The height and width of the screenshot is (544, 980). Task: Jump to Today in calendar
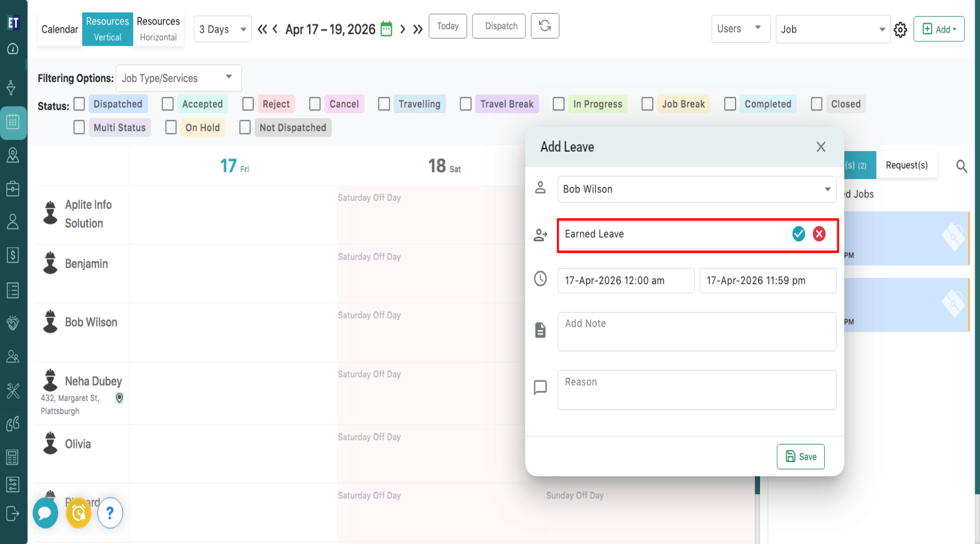click(x=448, y=26)
